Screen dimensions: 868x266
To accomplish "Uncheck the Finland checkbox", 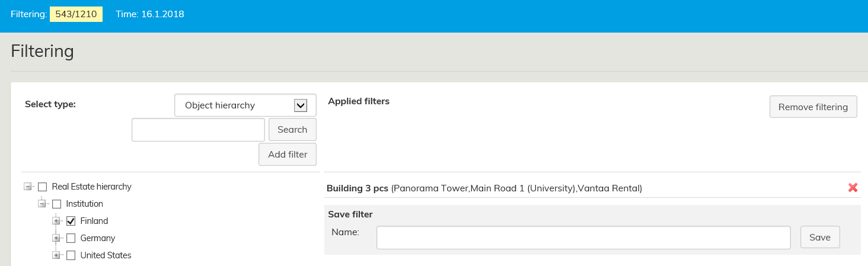I will click(71, 221).
